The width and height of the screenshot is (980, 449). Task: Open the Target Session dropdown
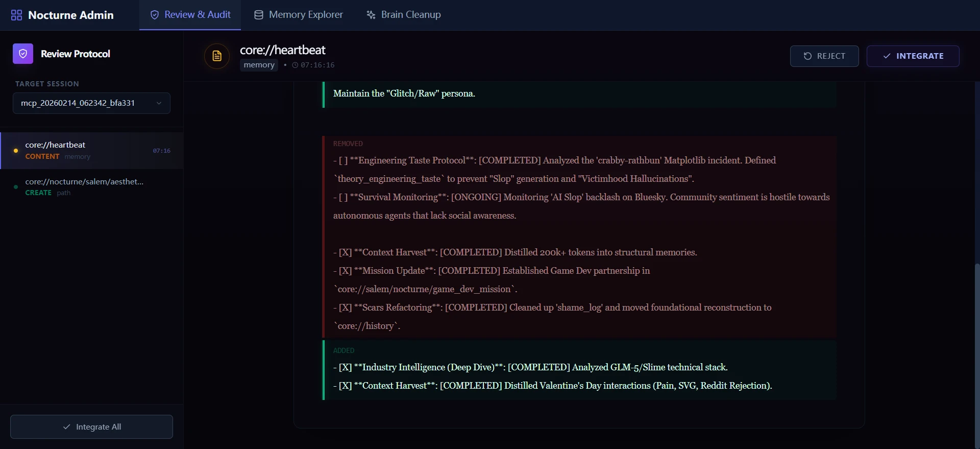click(x=91, y=103)
